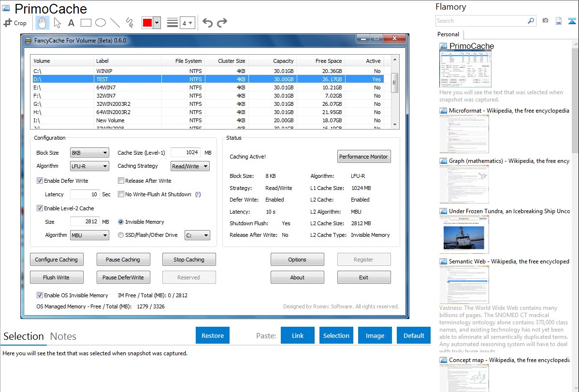Click the PrimoCache title snapshot icon
The image size is (579, 392).
coord(443,46)
